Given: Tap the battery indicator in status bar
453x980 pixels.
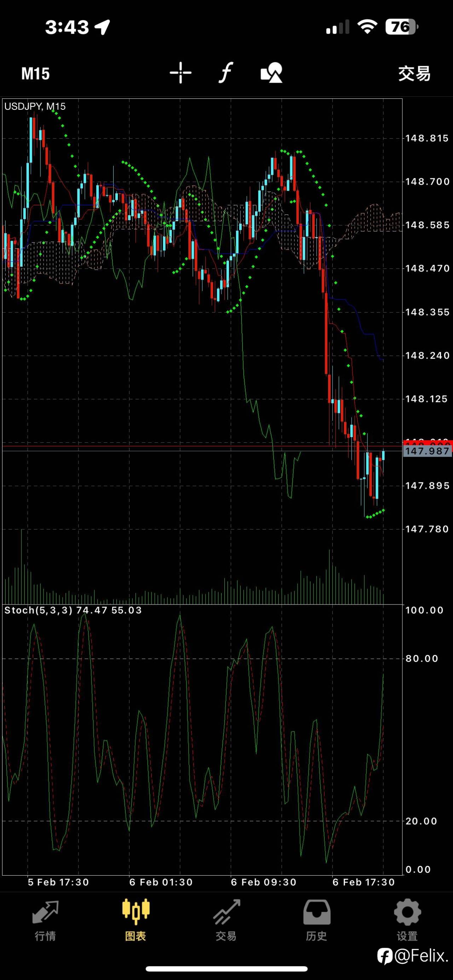Looking at the screenshot, I should (402, 27).
